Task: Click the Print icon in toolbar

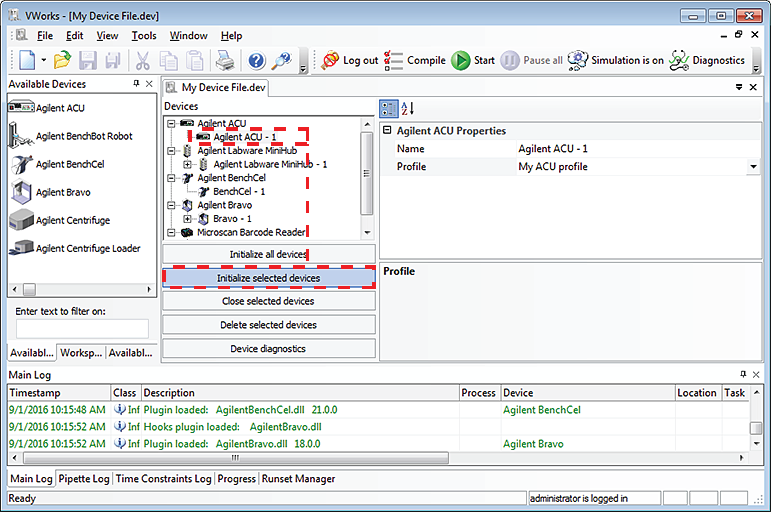Action: click(x=224, y=60)
